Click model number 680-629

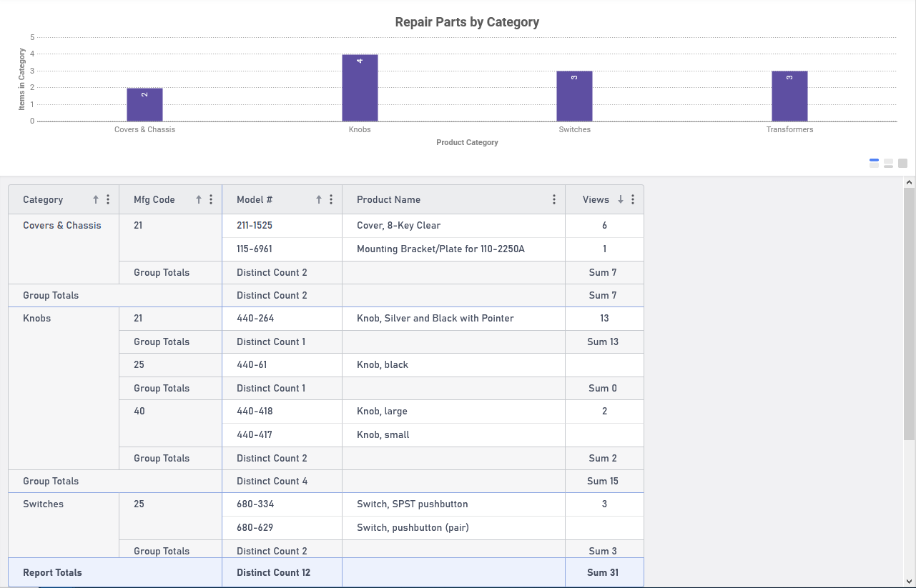click(255, 527)
